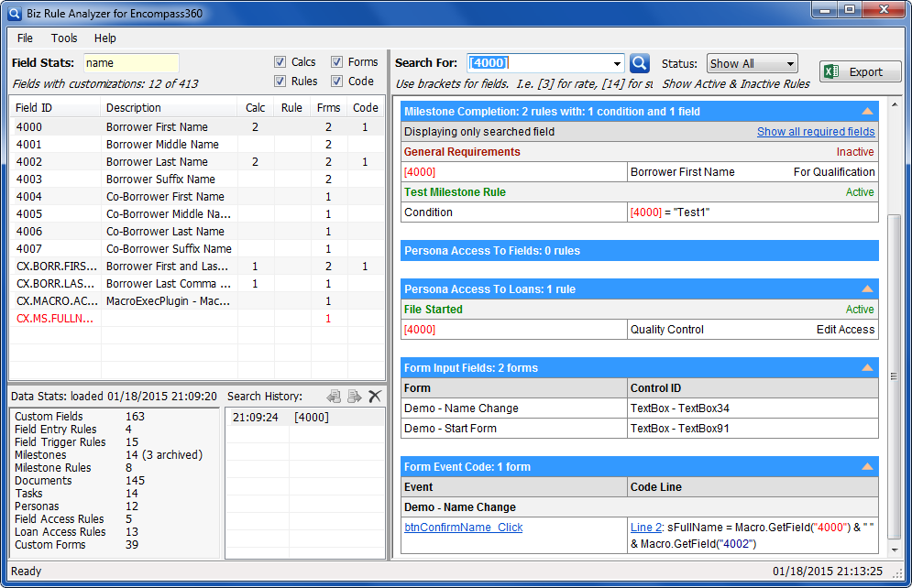912x588 pixels.
Task: Click the 'Show all required fields' link
Action: coord(816,131)
